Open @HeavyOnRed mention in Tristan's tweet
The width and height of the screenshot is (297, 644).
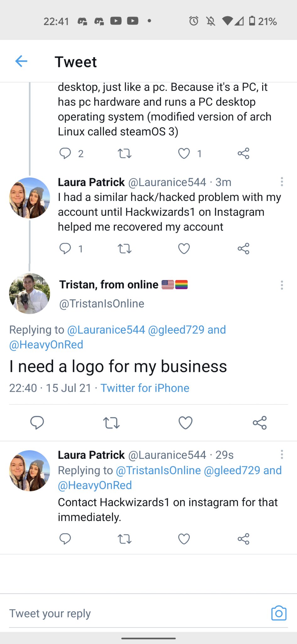click(46, 345)
